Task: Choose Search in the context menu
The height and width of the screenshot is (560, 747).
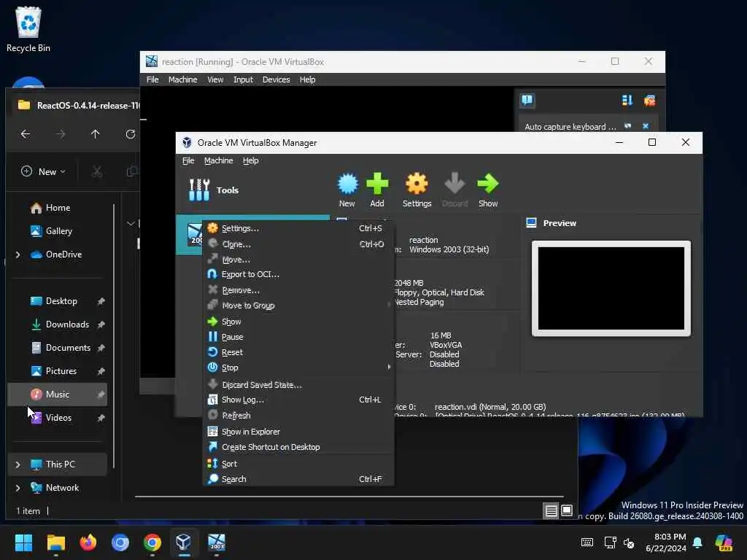Action: (298, 479)
